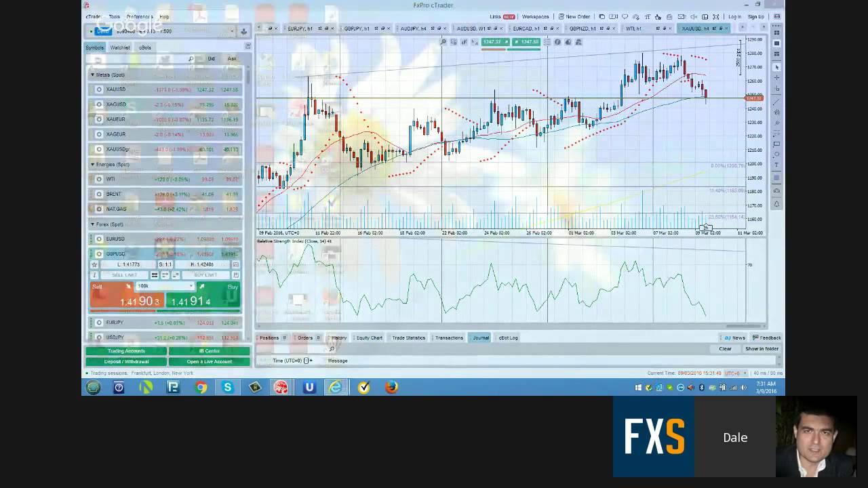Switch to the Watchlist tab
The height and width of the screenshot is (488, 868).
click(120, 47)
